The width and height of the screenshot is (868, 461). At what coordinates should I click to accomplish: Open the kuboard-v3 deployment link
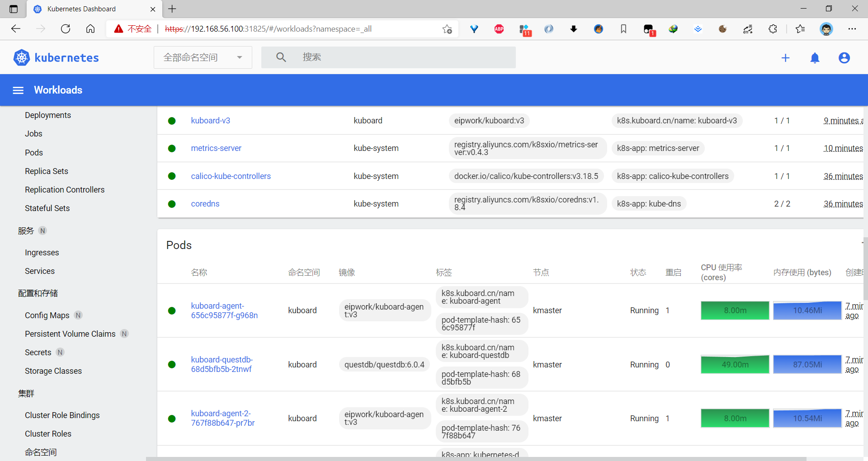pos(211,121)
